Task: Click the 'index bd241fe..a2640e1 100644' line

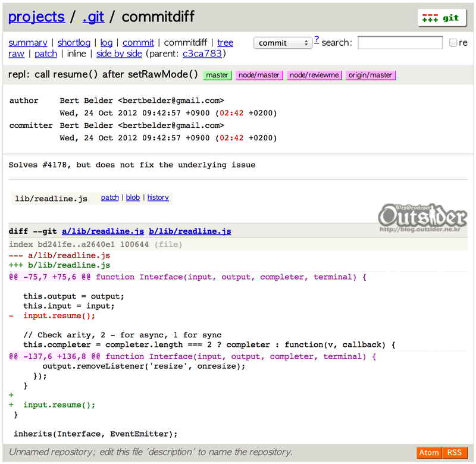Action: click(79, 244)
